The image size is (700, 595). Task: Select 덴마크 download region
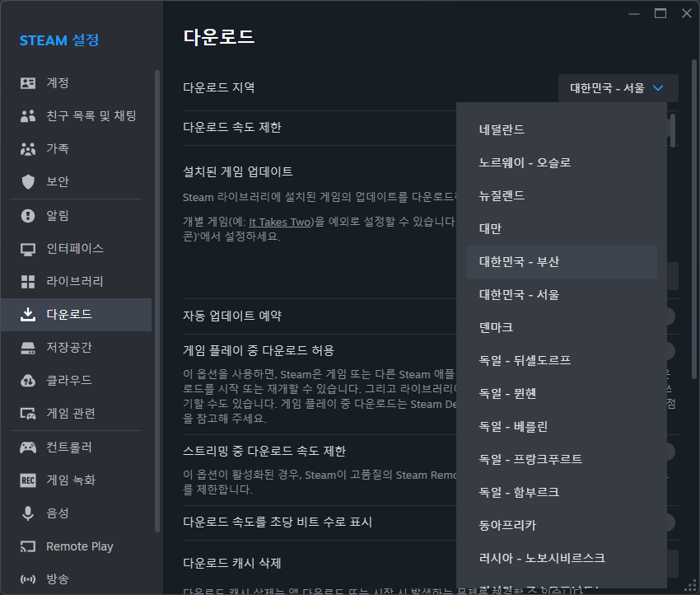pos(561,328)
